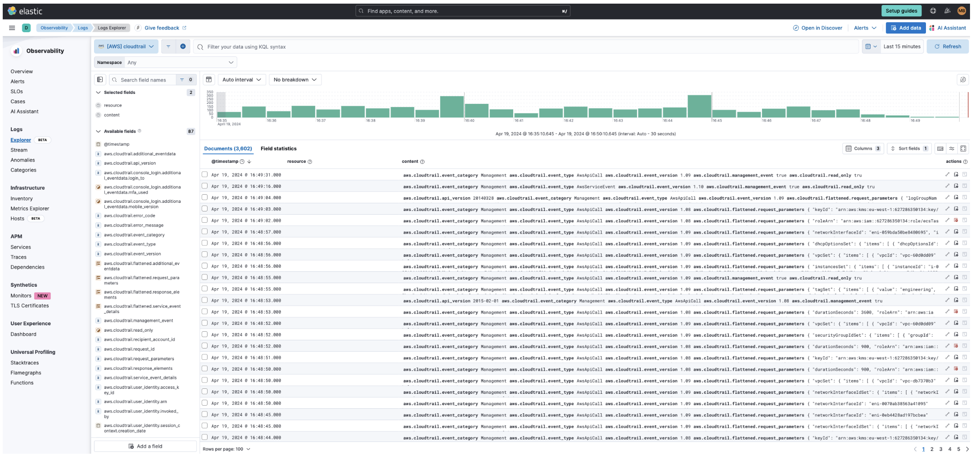This screenshot has width=980, height=461.
Task: Open in Discover via the header link
Action: coord(817,28)
